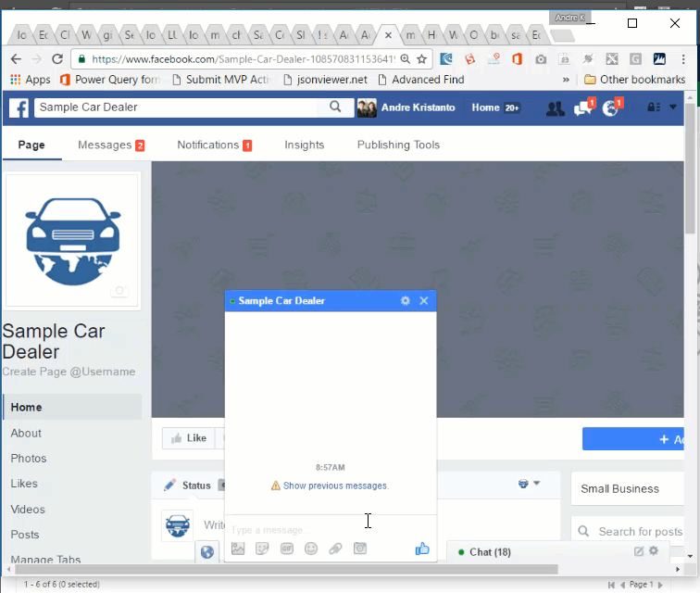Image resolution: width=700 pixels, height=593 pixels.
Task: Click the search magnifier in Facebook search bar
Action: point(335,107)
